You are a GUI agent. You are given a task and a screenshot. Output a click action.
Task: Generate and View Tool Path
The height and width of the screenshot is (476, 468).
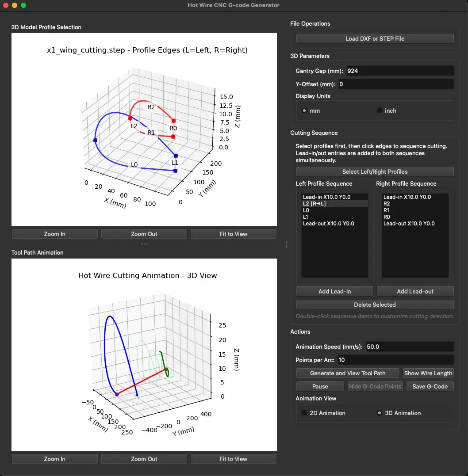coord(347,373)
